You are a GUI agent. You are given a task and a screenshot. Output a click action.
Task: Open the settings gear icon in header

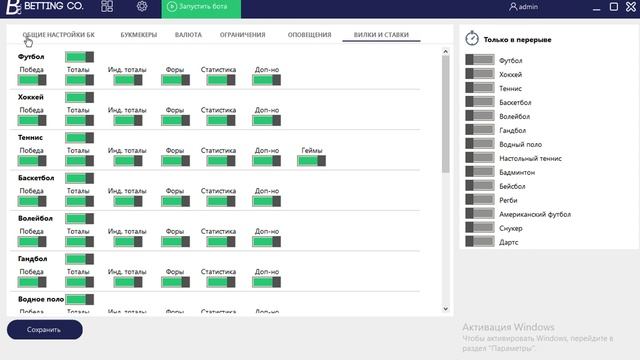click(x=142, y=6)
